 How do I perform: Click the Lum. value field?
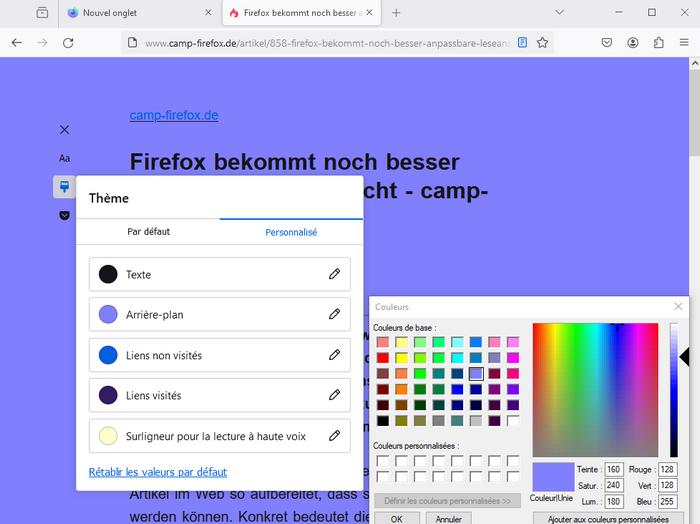pyautogui.click(x=613, y=501)
